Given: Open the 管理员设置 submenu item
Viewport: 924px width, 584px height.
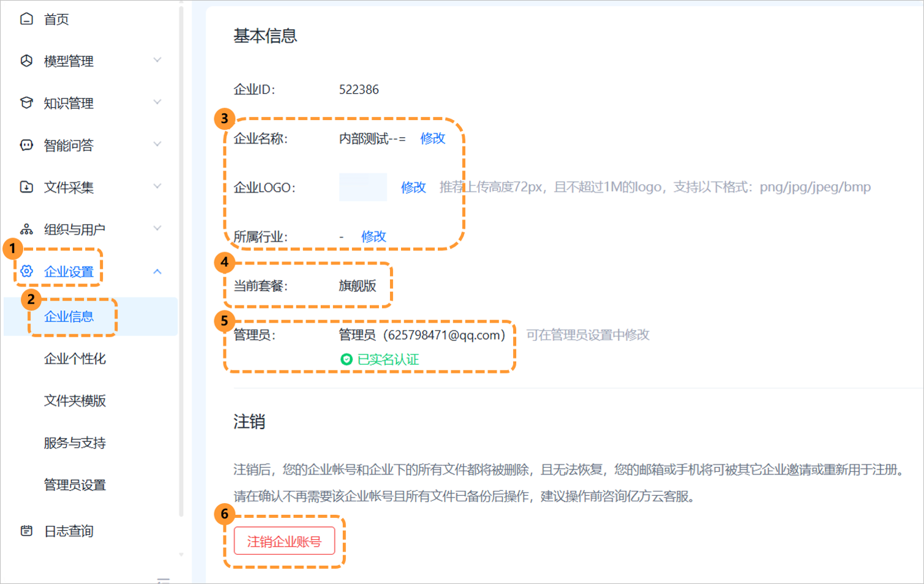Looking at the screenshot, I should tap(75, 485).
